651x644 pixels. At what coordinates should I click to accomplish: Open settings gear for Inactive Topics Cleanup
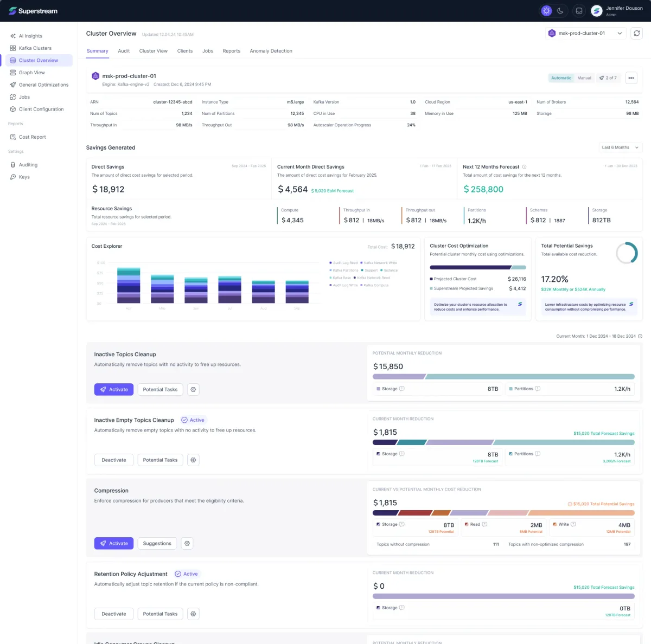coord(194,389)
